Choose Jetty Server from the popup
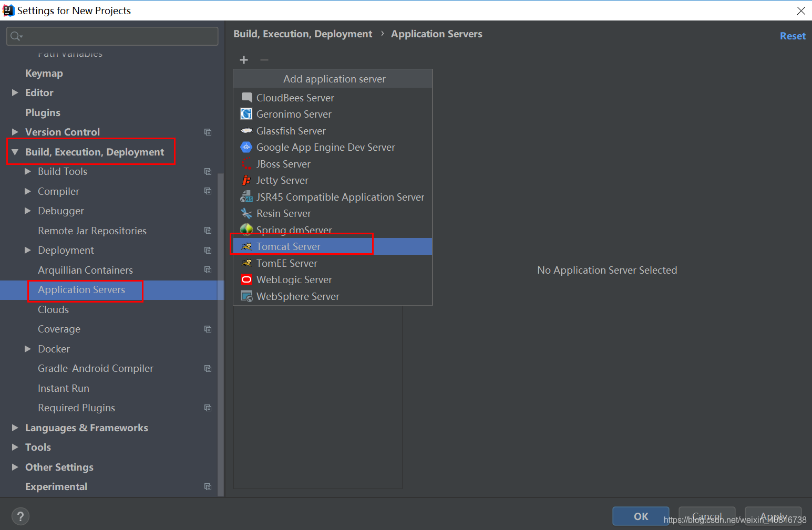The image size is (812, 530). (x=333, y=180)
